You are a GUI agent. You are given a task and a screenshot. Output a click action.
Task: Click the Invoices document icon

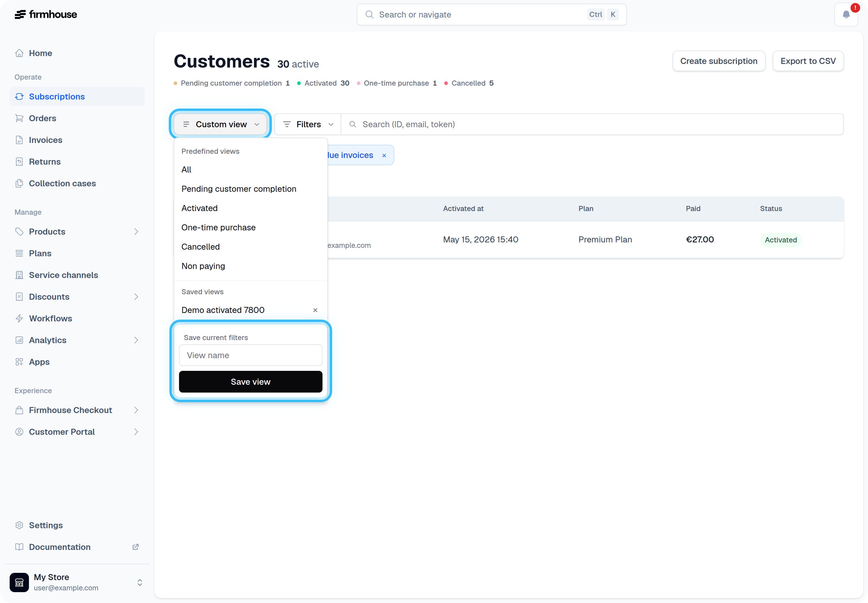coord(19,140)
